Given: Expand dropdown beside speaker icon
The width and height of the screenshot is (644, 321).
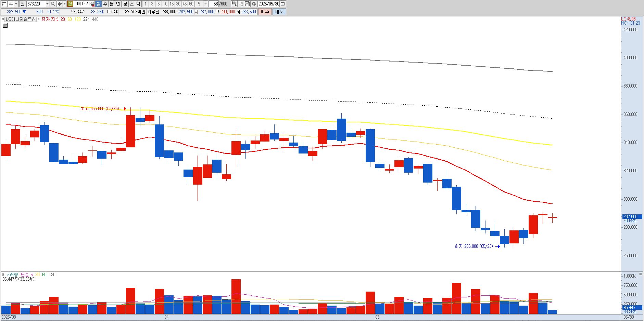Looking at the screenshot, I should (64, 4).
